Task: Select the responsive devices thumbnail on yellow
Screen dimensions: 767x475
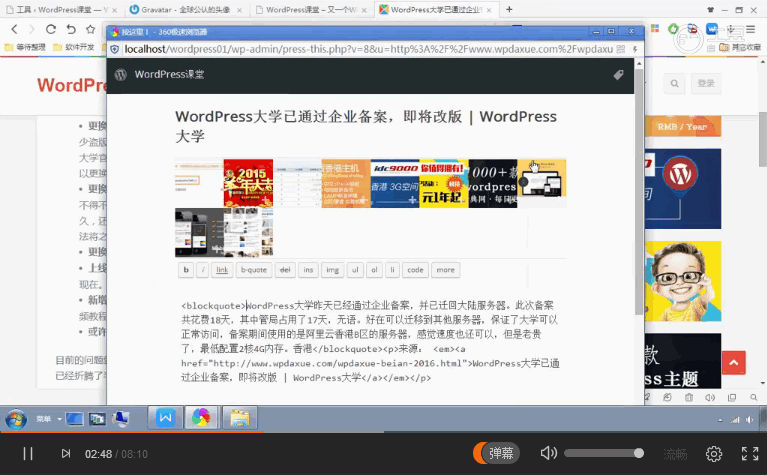Action: point(541,183)
